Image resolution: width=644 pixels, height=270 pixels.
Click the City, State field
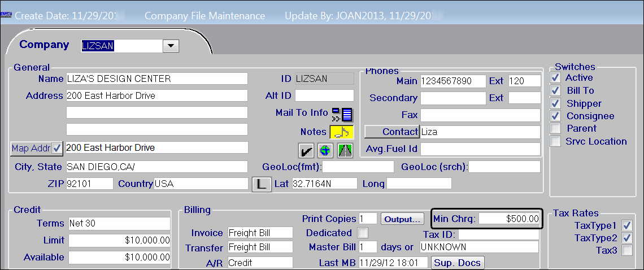click(157, 167)
